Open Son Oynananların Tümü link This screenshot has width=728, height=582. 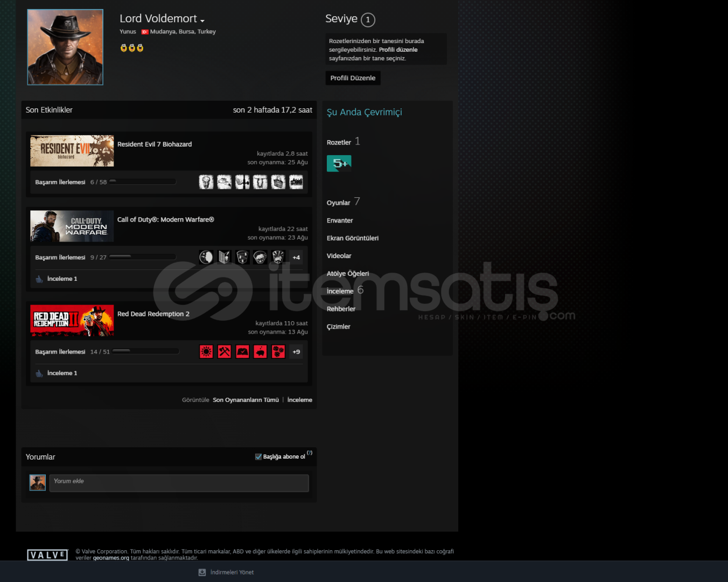coord(246,400)
